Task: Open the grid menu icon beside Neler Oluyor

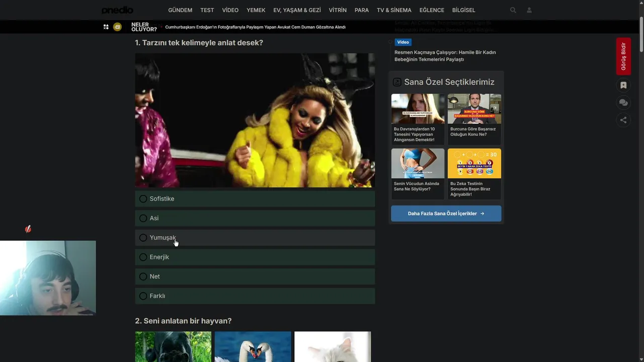Action: (x=106, y=27)
